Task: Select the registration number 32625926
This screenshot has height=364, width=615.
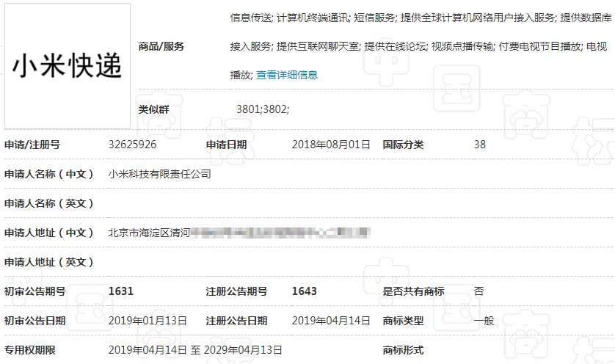Action: (x=132, y=145)
